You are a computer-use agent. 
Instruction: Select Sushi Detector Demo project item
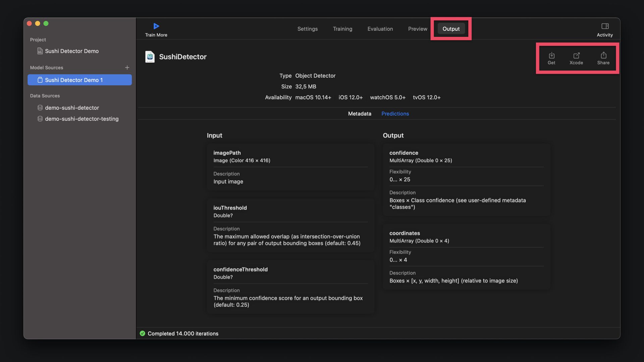[72, 51]
